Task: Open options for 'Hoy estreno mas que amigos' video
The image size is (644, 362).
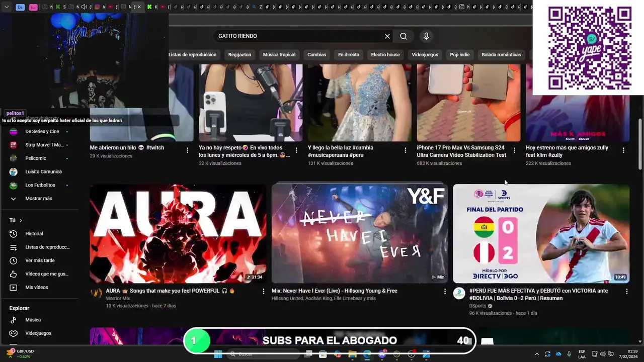Action: (623, 150)
